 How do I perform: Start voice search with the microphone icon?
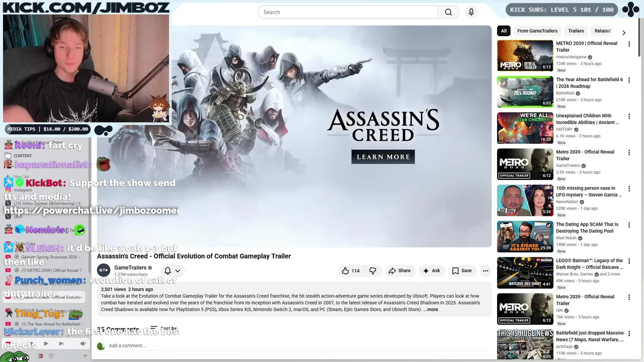click(471, 12)
